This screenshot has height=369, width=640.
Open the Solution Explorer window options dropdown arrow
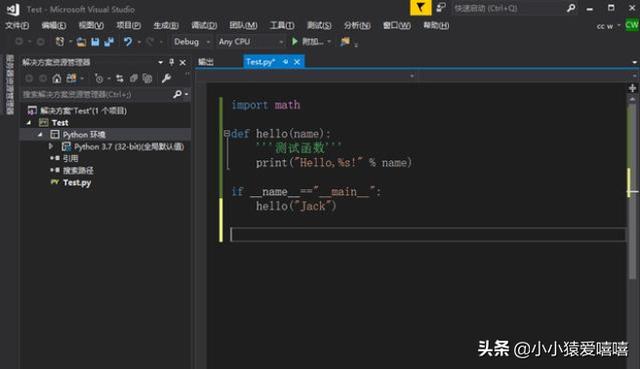click(x=160, y=62)
